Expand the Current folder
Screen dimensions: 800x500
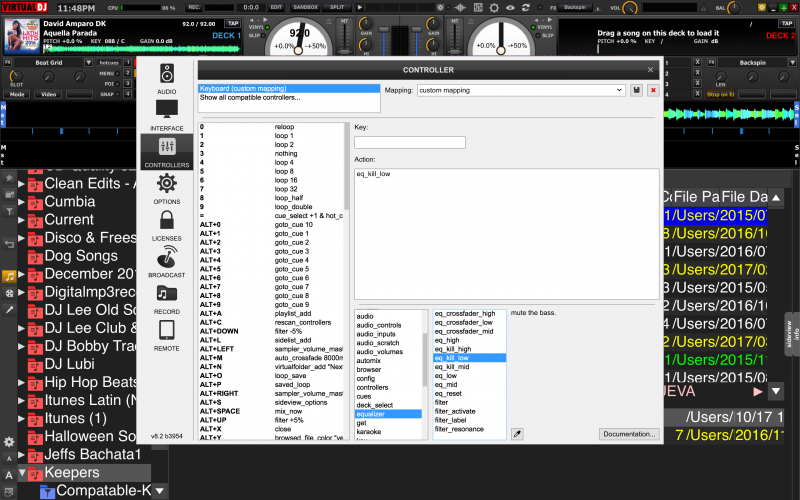coord(21,220)
